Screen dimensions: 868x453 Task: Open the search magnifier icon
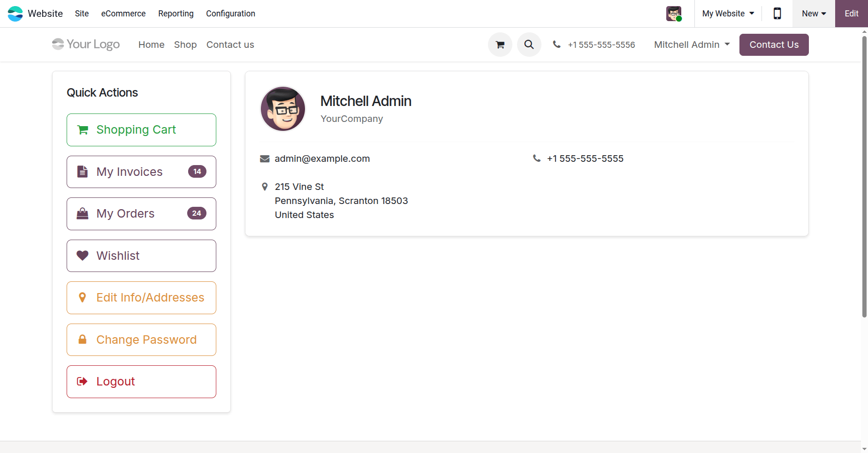[x=529, y=45]
